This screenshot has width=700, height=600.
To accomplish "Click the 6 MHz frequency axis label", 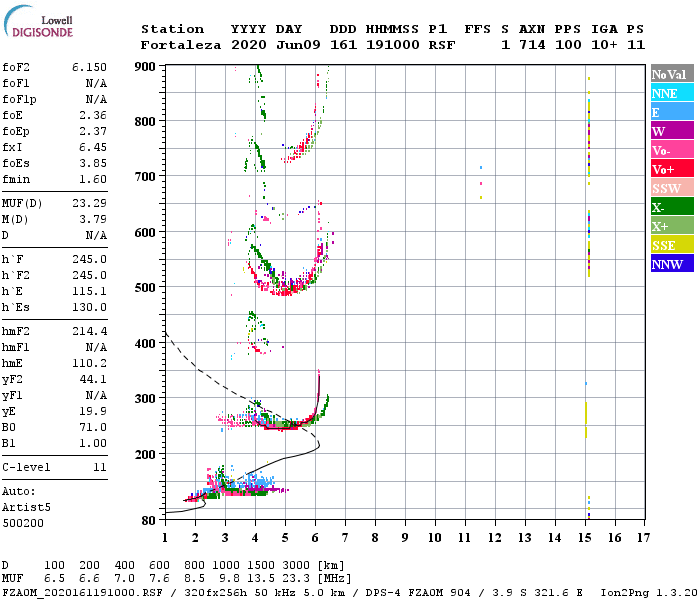I will tap(315, 538).
